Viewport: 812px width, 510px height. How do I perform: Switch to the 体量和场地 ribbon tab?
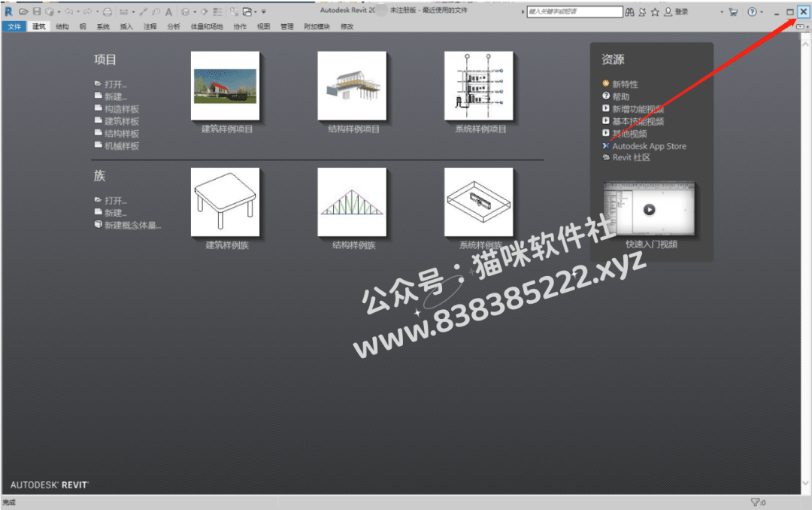click(207, 26)
